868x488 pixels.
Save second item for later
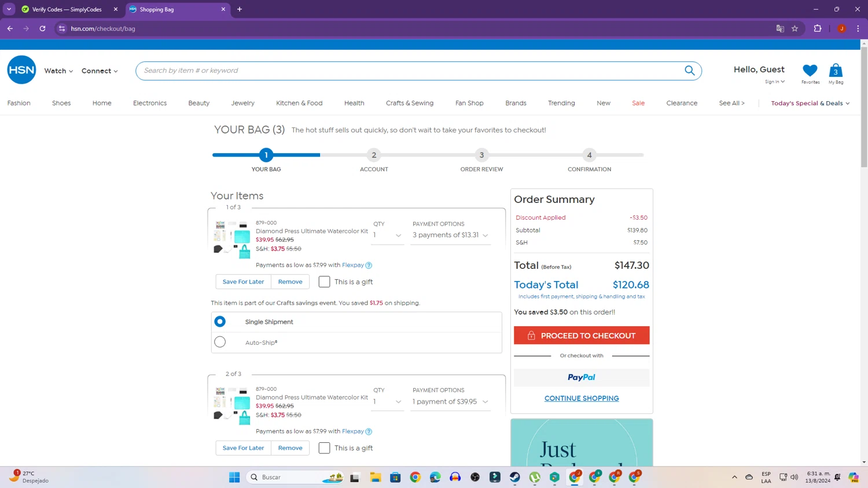click(x=243, y=448)
